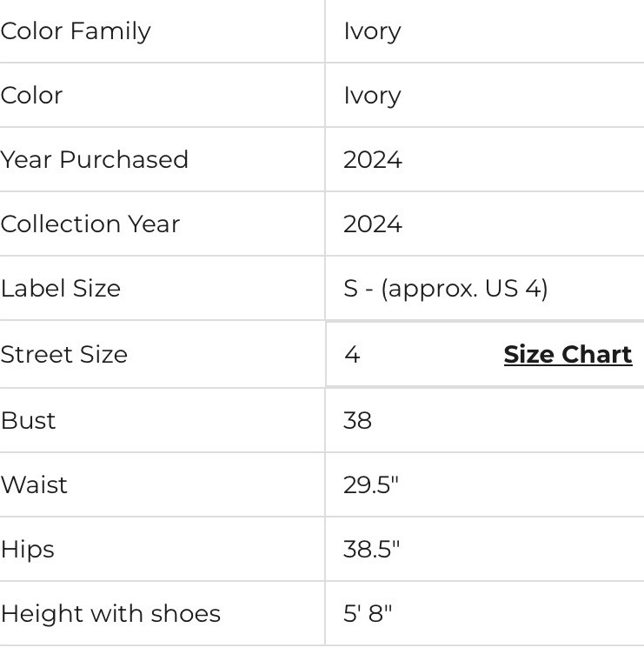Click the Ivory Color Family value
The height and width of the screenshot is (661, 644).
372,31
